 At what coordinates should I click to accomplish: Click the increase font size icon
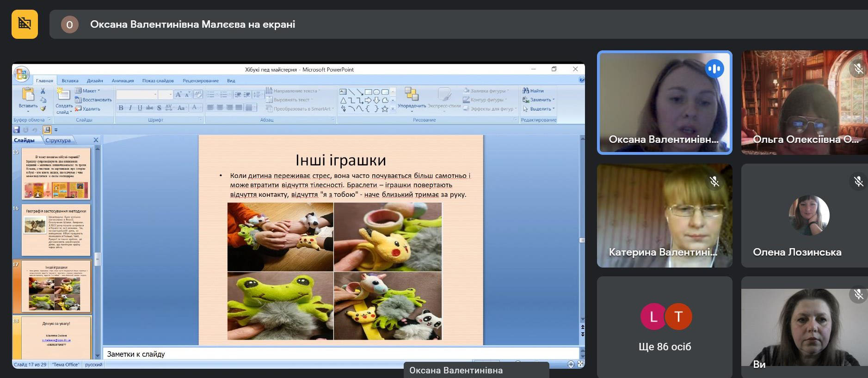point(178,94)
